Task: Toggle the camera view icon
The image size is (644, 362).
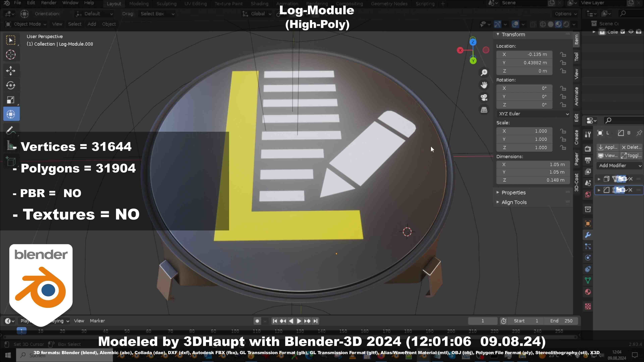Action: coord(484,97)
